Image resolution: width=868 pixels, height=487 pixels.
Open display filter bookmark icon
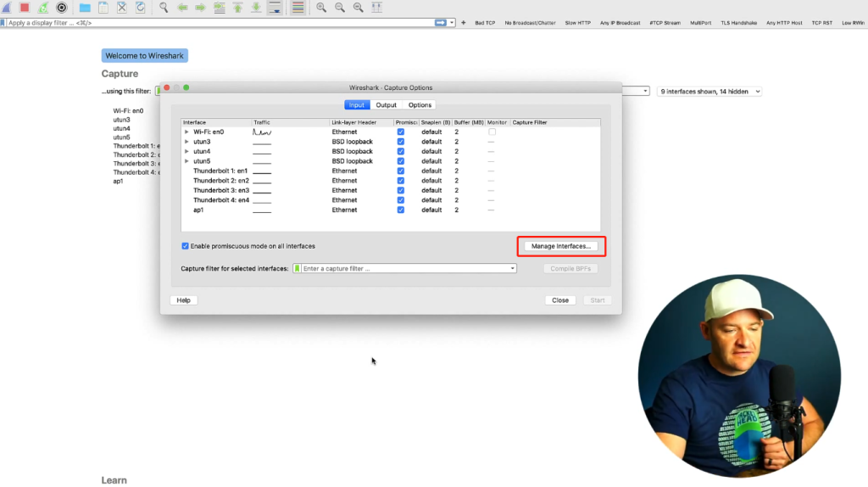pos(3,23)
